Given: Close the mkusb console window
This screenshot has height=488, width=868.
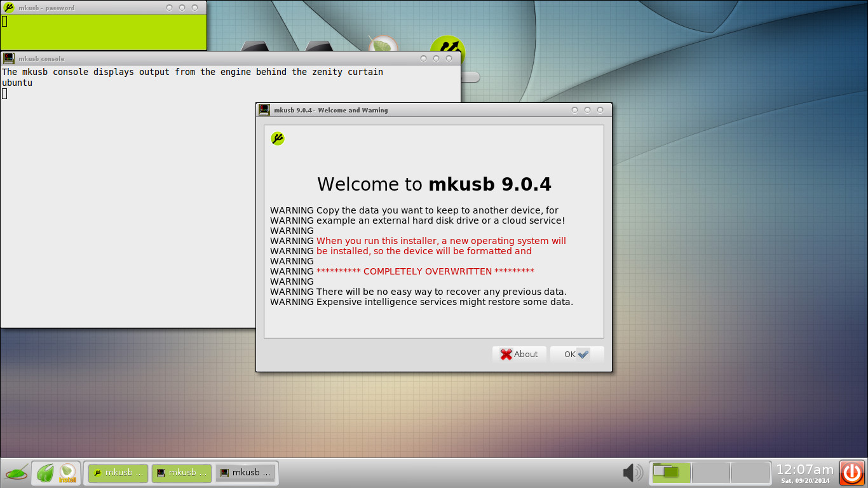Looking at the screenshot, I should pos(449,58).
